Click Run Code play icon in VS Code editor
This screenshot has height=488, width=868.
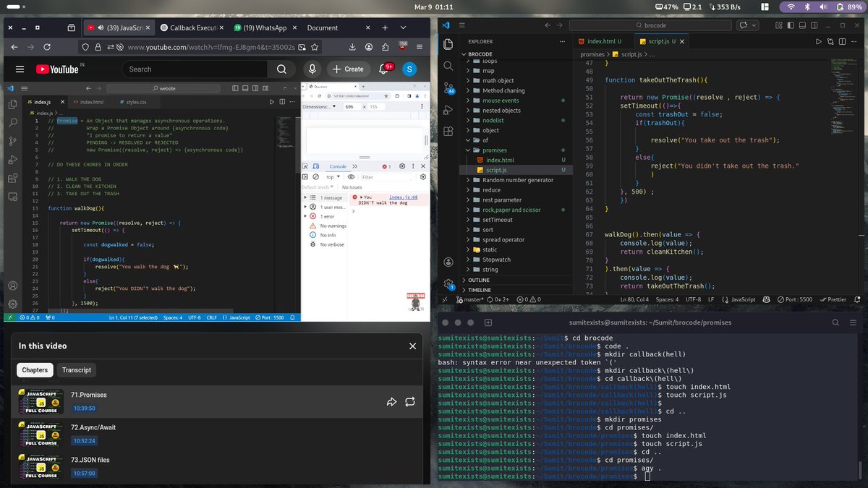click(x=819, y=42)
